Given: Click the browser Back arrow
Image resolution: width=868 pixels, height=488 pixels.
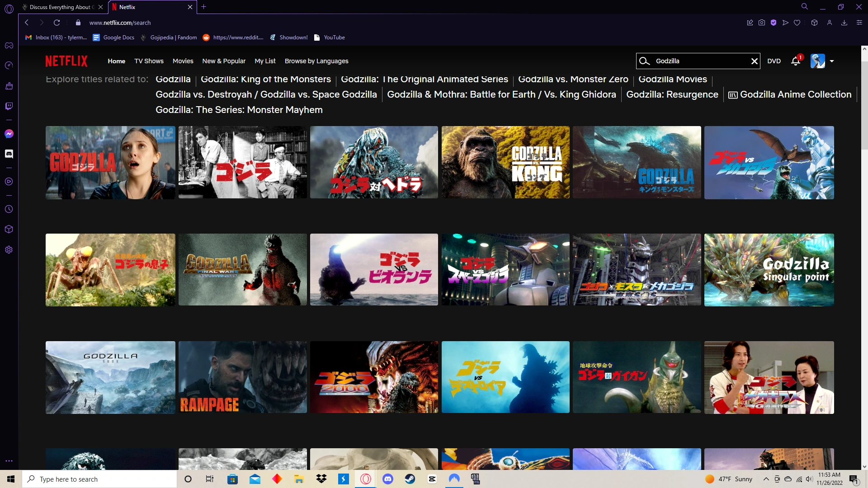Looking at the screenshot, I should point(27,23).
